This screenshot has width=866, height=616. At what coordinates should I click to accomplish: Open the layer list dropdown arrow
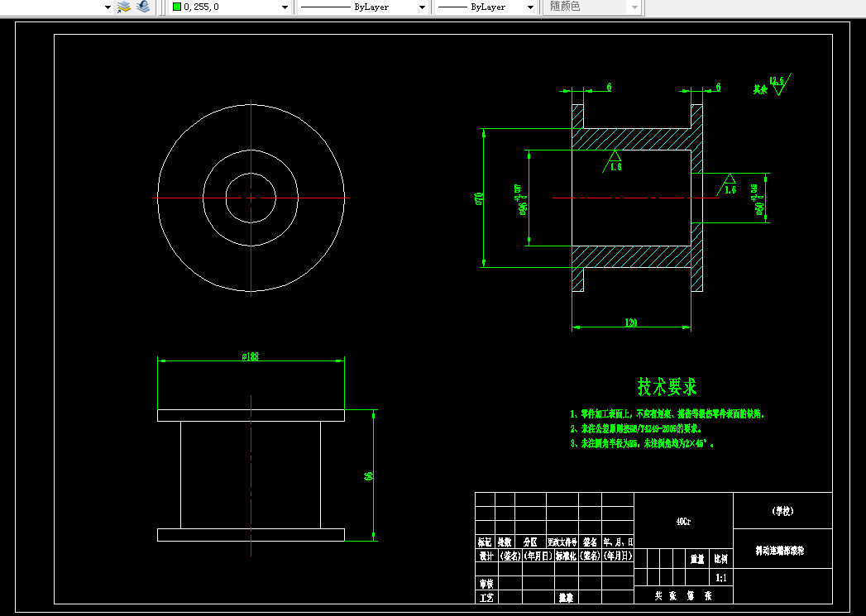point(108,7)
